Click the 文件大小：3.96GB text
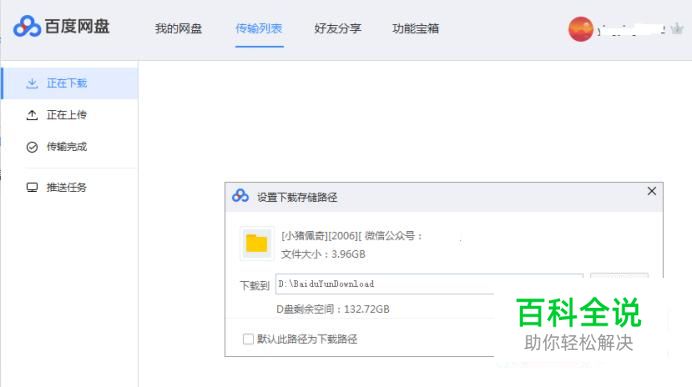Image resolution: width=692 pixels, height=387 pixels. [323, 254]
